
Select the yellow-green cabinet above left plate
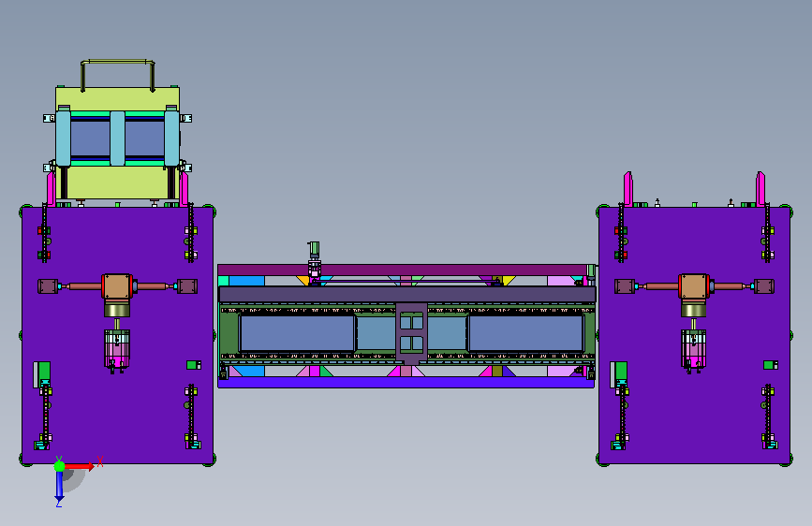[x=118, y=142]
